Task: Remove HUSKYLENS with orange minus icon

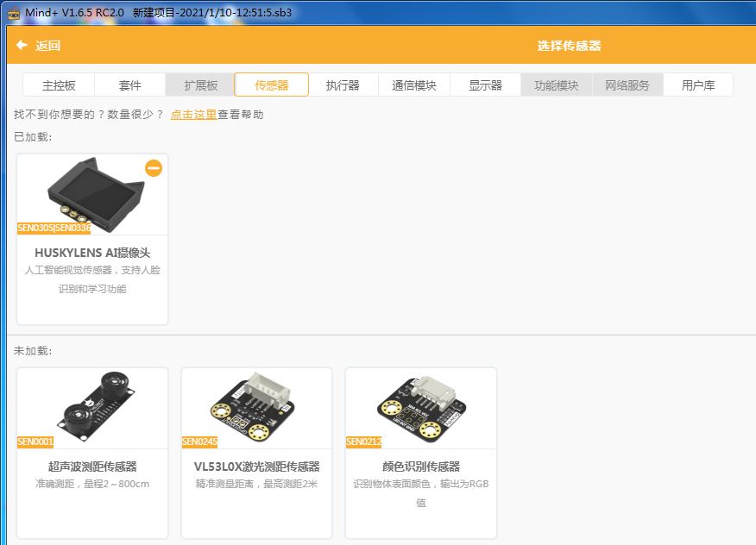Action: click(154, 168)
